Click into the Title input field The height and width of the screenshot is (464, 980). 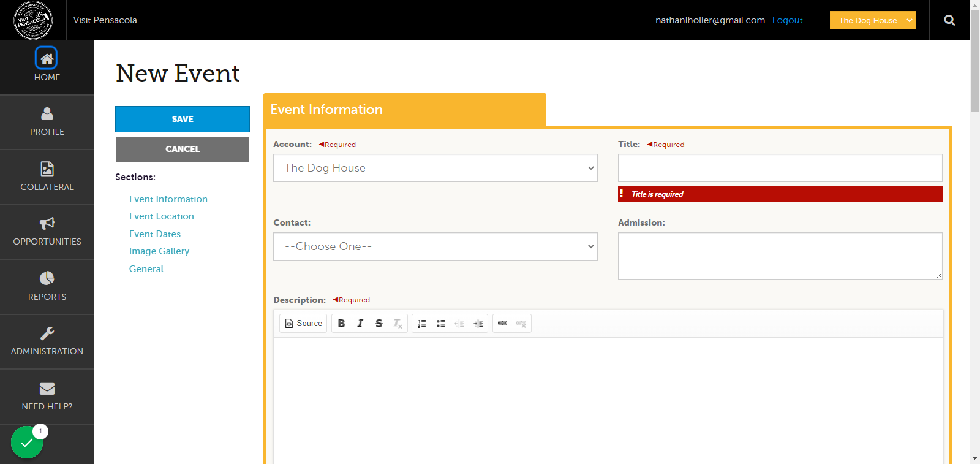coord(780,168)
